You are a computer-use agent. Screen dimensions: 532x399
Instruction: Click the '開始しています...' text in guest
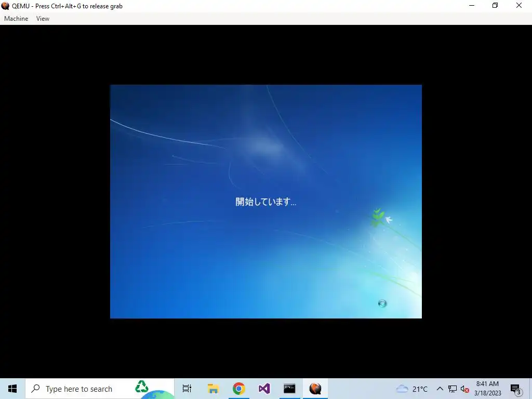(x=265, y=202)
